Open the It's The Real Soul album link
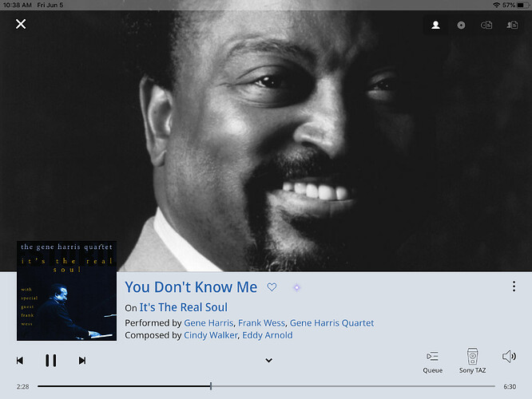The width and height of the screenshot is (532, 399). (183, 307)
